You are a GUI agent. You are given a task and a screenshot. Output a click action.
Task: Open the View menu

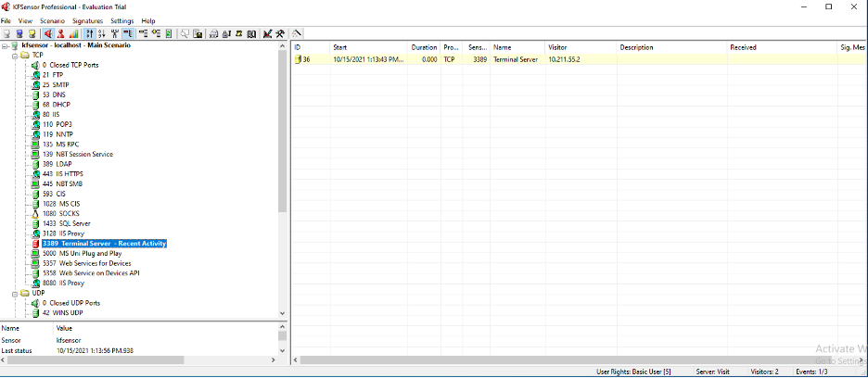[x=25, y=20]
